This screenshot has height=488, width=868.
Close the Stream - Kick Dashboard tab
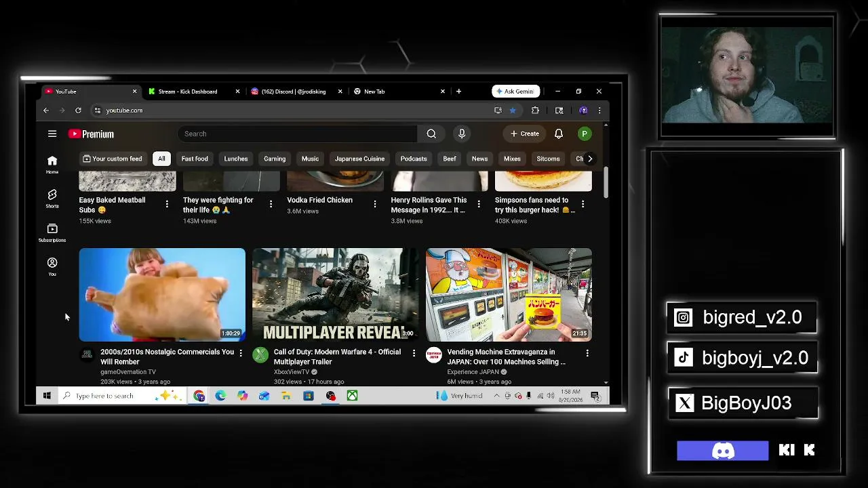coord(237,91)
